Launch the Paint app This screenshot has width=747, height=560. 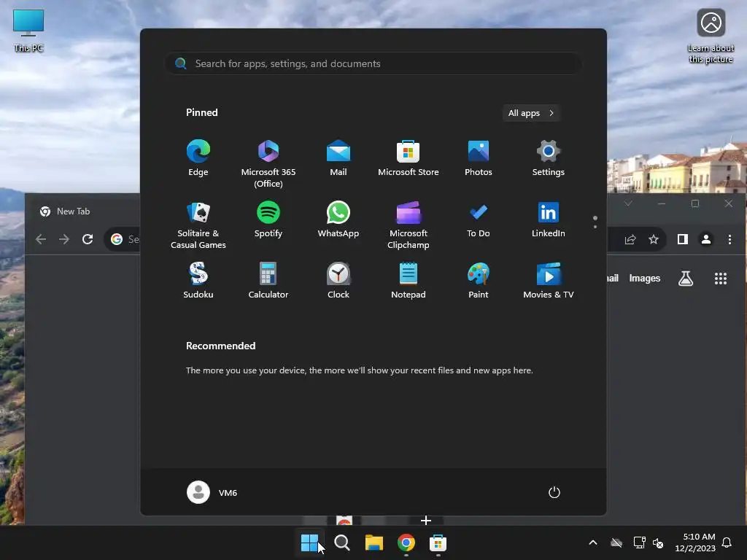[x=479, y=281]
